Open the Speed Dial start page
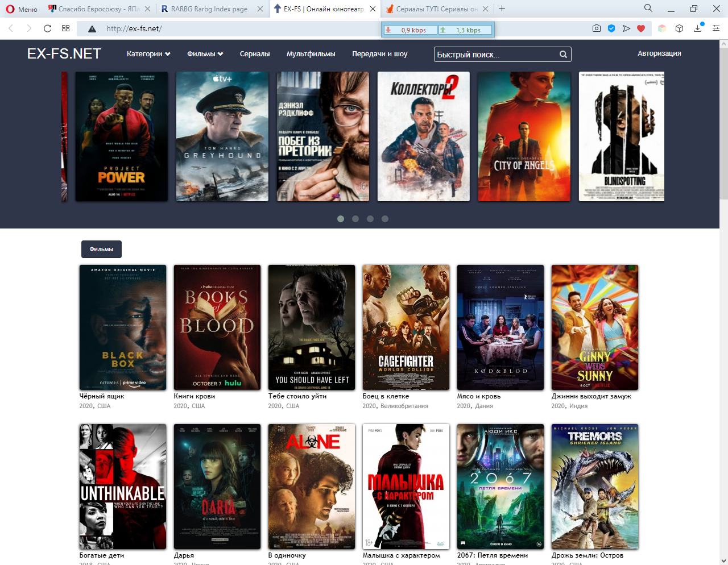 (66, 28)
